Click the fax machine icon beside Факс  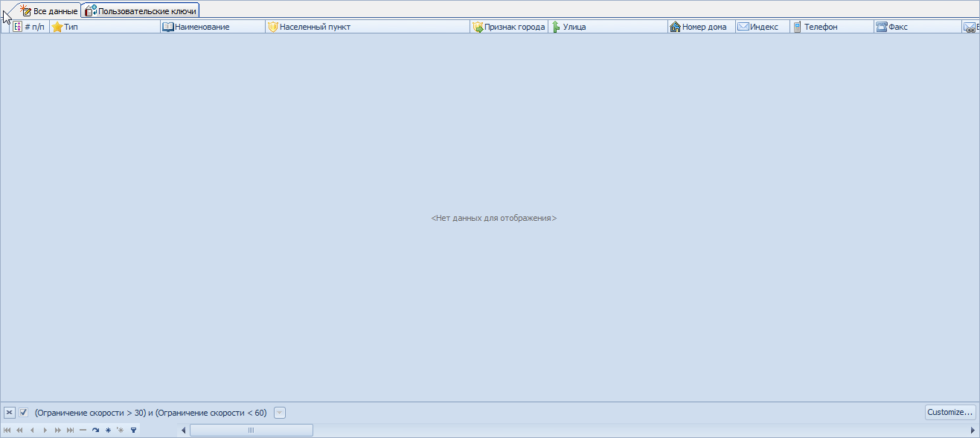click(881, 27)
